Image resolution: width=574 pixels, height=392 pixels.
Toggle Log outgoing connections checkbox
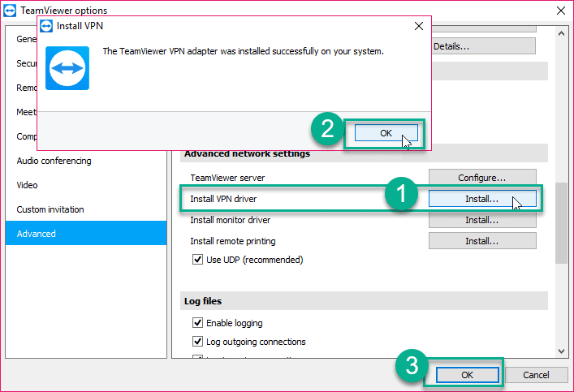click(197, 342)
